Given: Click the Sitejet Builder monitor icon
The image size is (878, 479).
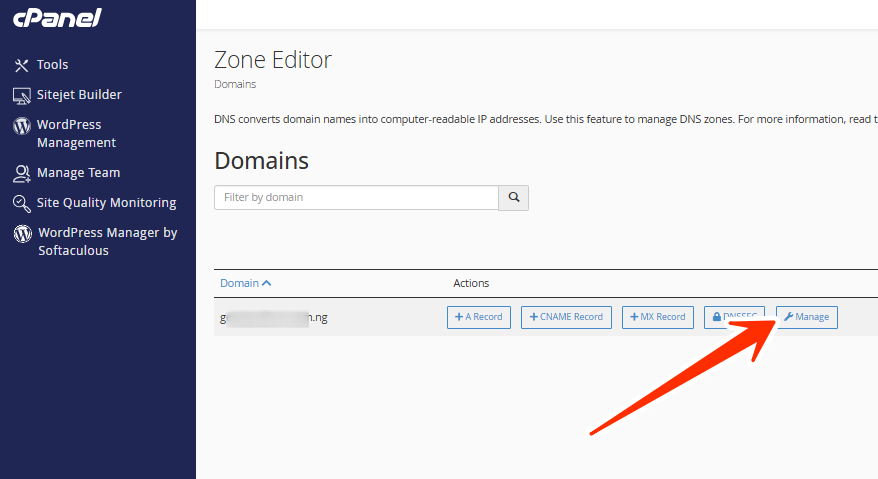Looking at the screenshot, I should [22, 96].
